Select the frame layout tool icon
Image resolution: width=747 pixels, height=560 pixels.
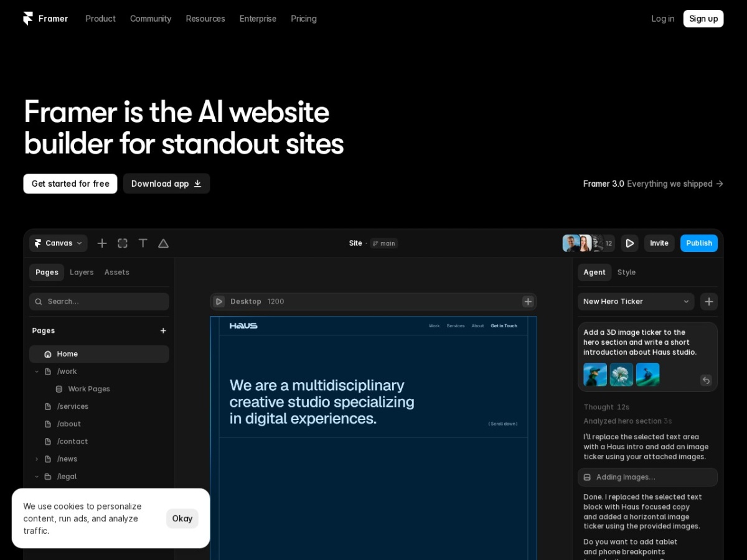pos(123,243)
